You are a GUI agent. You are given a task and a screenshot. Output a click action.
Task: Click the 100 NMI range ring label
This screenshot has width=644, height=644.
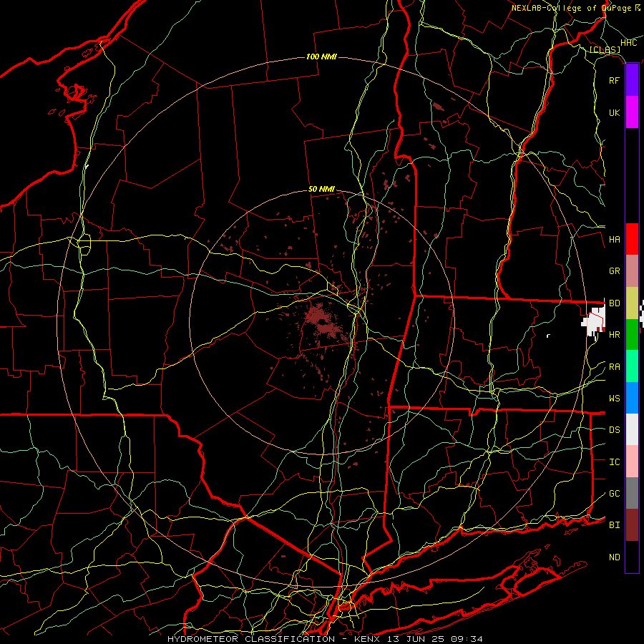[321, 57]
